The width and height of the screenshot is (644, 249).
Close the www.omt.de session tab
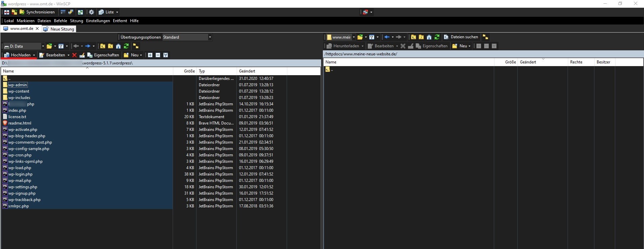[37, 29]
